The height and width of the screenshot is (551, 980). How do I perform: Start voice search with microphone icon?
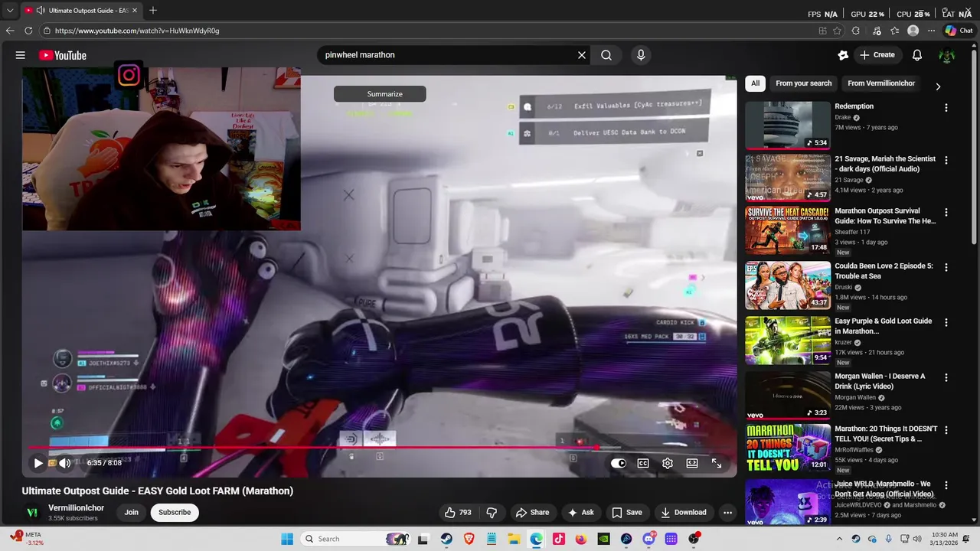641,55
